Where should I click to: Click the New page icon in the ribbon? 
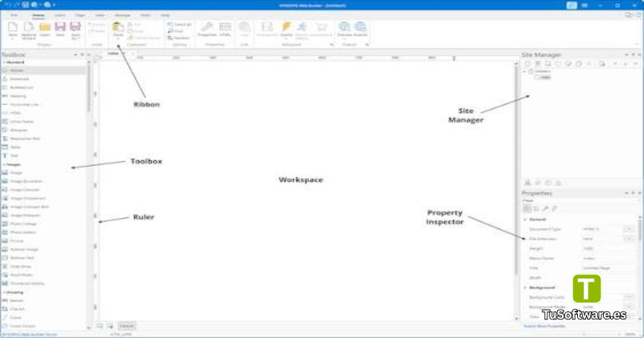click(x=13, y=29)
